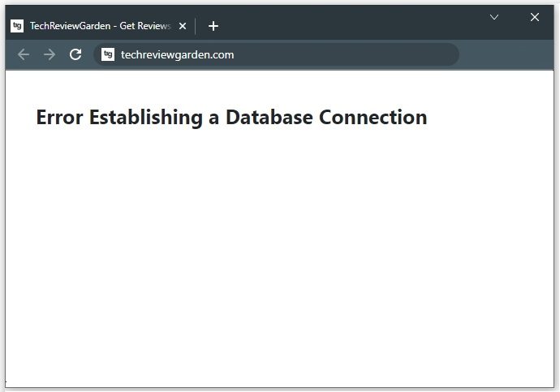Viewport: 560px width, 392px height.
Task: Close the browser window
Action: pyautogui.click(x=535, y=17)
